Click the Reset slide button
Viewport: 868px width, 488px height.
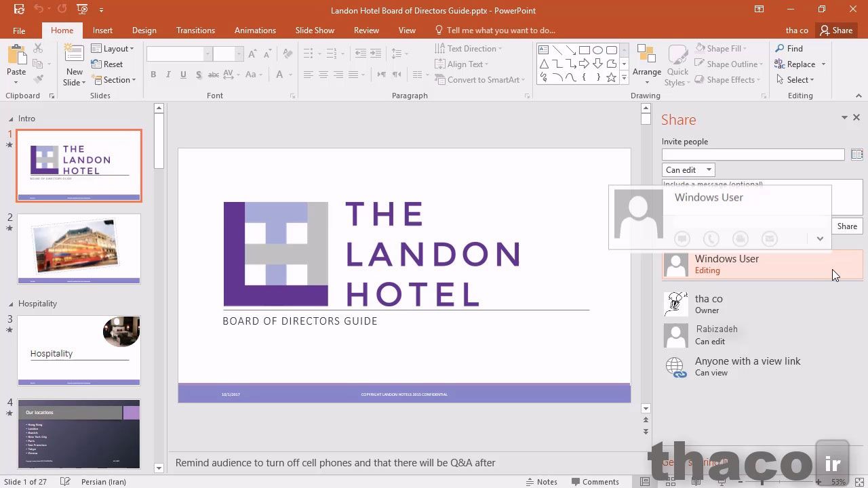point(107,64)
